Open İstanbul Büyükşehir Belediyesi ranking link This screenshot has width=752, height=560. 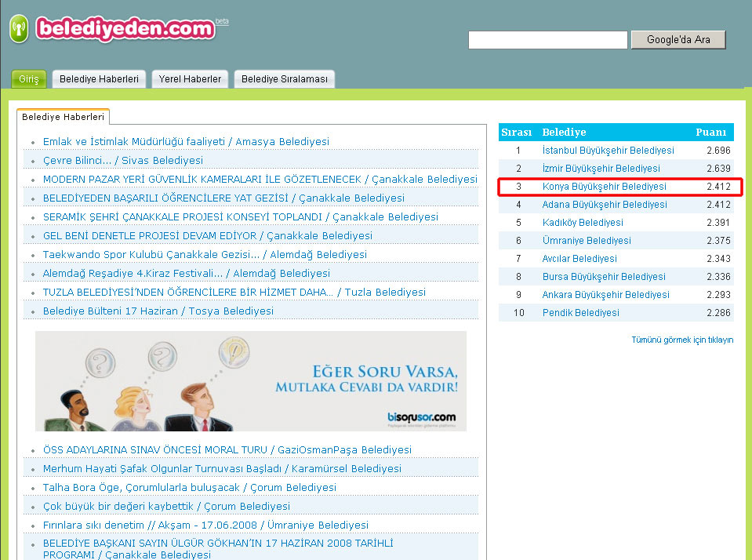[x=609, y=151]
